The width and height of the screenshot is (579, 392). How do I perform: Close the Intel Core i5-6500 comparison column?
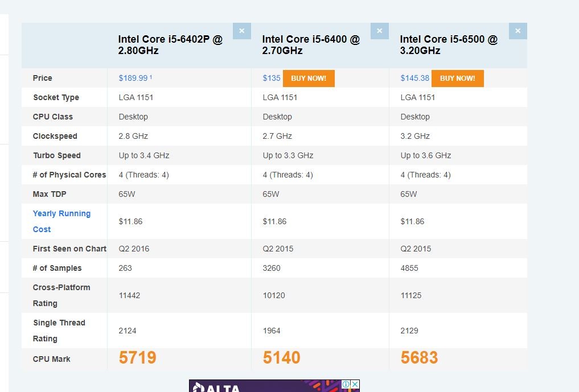point(518,31)
